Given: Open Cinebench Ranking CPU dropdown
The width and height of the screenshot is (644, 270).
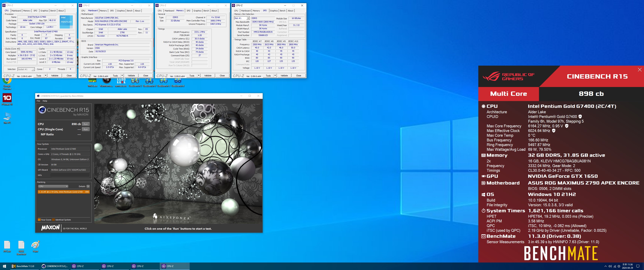Looking at the screenshot, I should (x=53, y=186).
